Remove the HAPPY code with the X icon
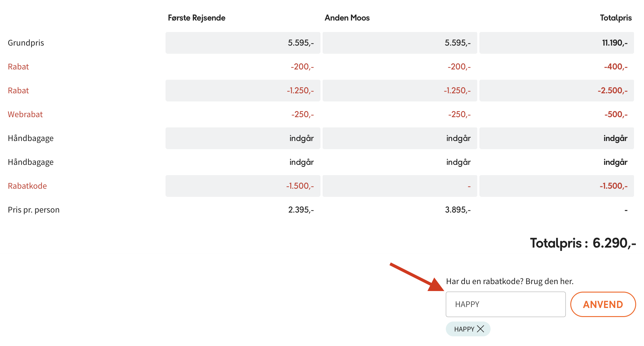644x346 pixels. (x=480, y=329)
